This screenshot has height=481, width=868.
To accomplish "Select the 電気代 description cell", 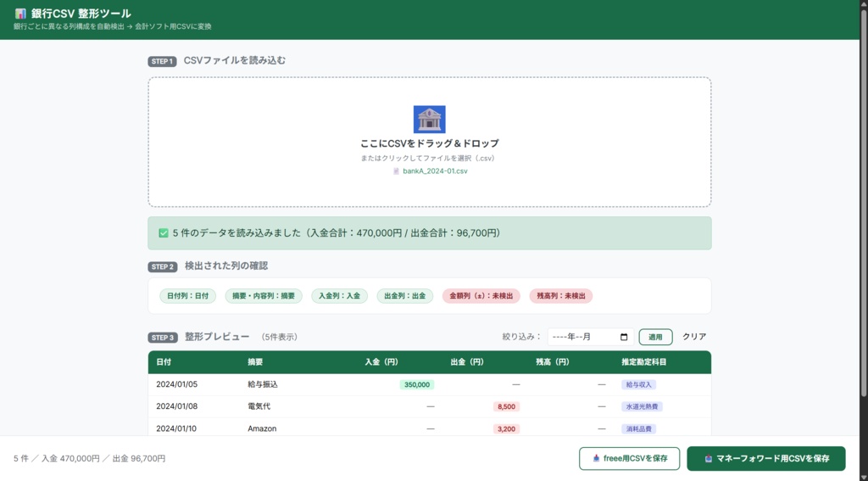I will pos(259,406).
